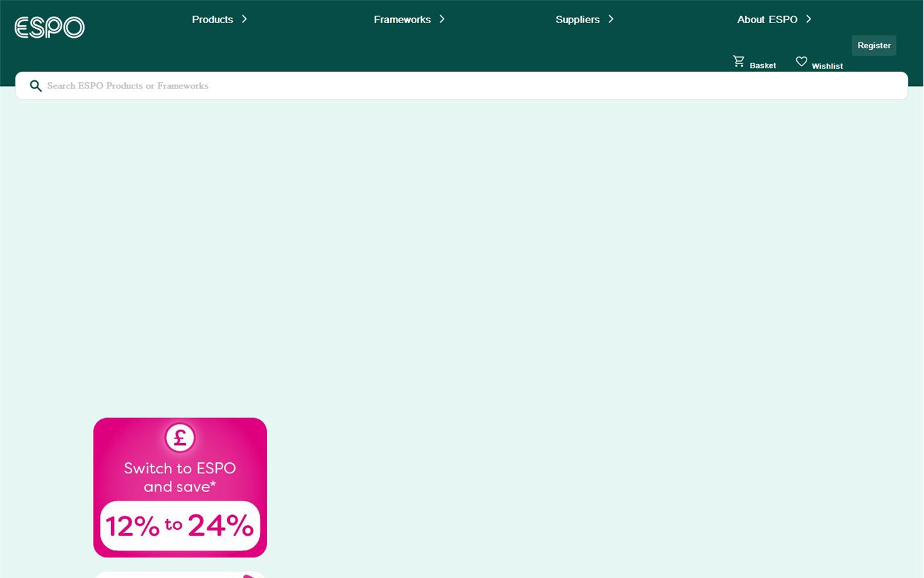The image size is (924, 578).
Task: Open the Frameworks menu
Action: (x=402, y=19)
